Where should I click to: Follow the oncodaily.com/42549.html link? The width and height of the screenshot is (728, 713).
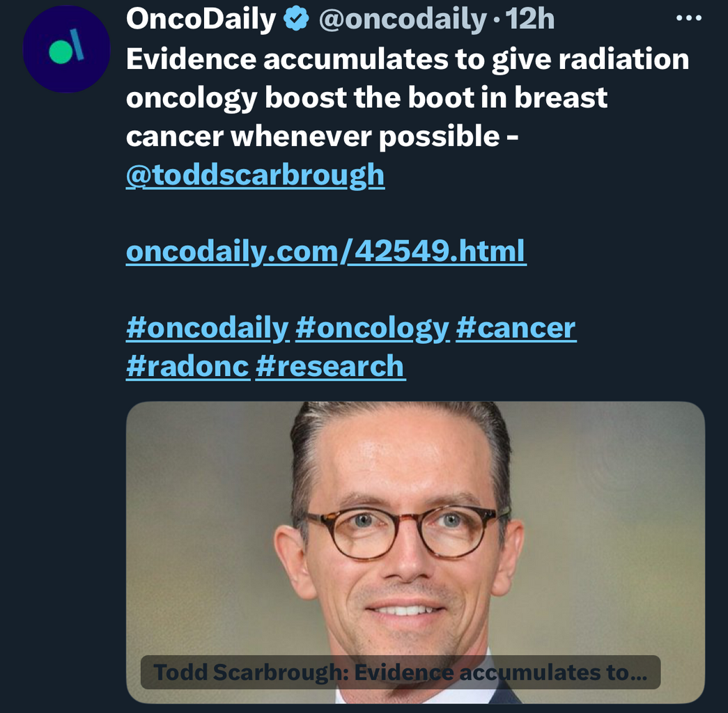tap(326, 251)
